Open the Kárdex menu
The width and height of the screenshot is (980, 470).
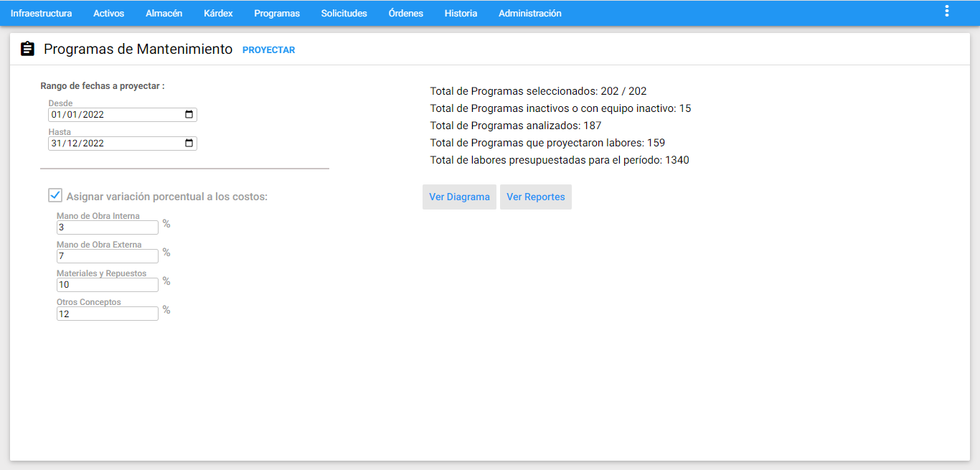tap(218, 14)
